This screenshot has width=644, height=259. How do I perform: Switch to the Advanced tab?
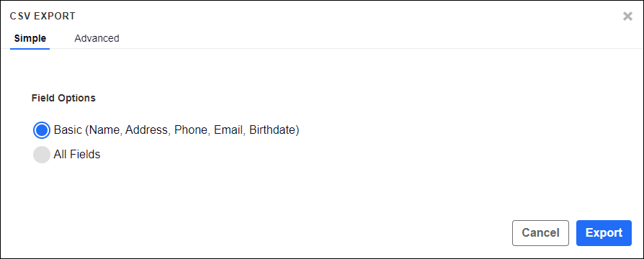[x=97, y=38]
